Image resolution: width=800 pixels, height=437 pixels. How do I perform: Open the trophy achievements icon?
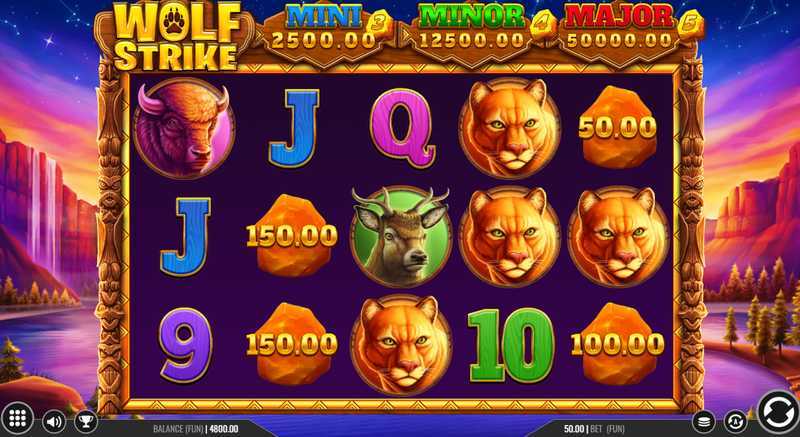85,421
